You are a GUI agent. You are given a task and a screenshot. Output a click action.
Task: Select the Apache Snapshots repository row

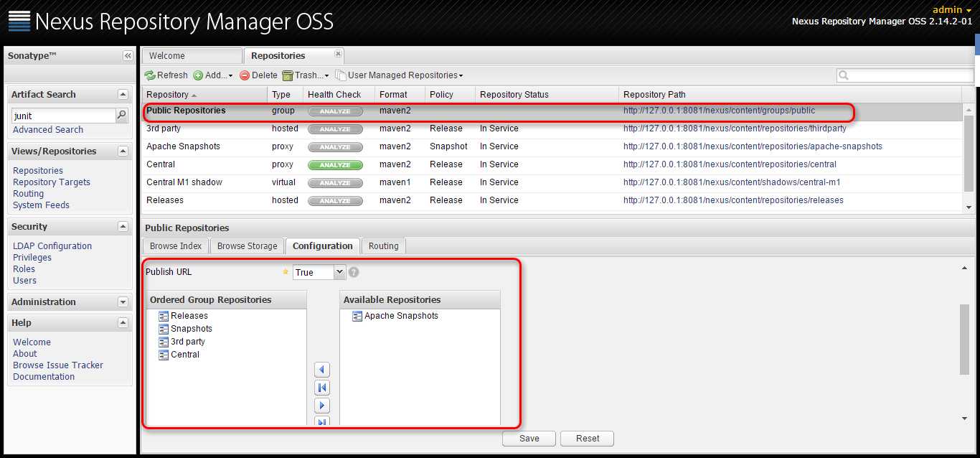(552, 146)
